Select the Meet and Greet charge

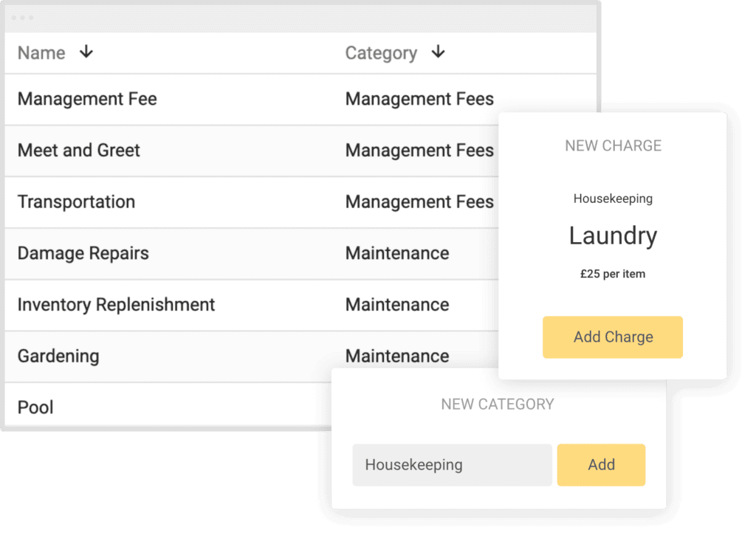[x=79, y=151]
